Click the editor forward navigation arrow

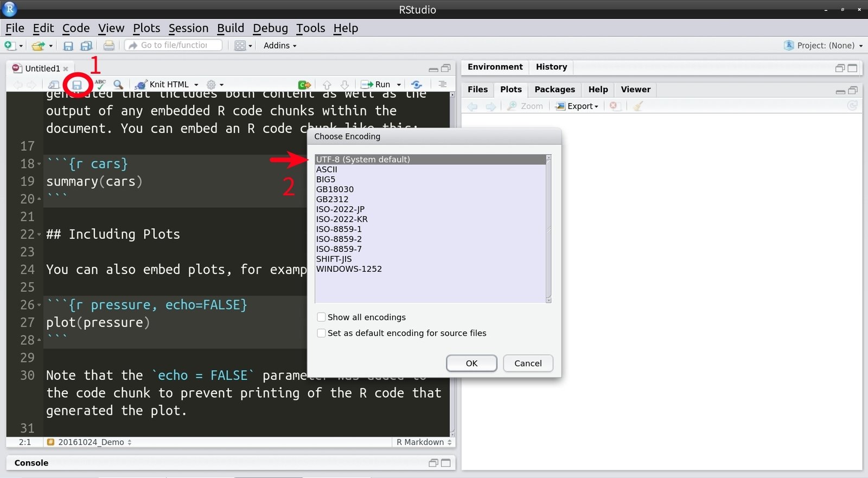[x=31, y=85]
